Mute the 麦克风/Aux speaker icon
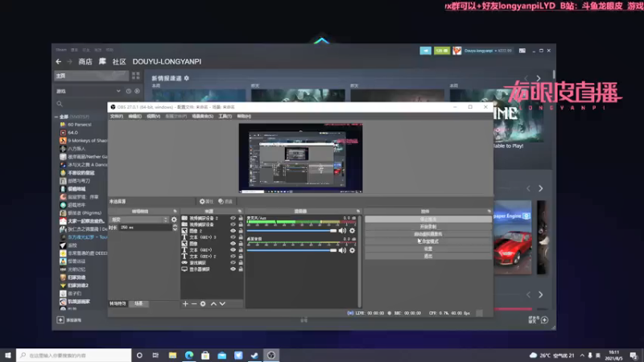Screen dimensions: 644x362 coord(342,231)
